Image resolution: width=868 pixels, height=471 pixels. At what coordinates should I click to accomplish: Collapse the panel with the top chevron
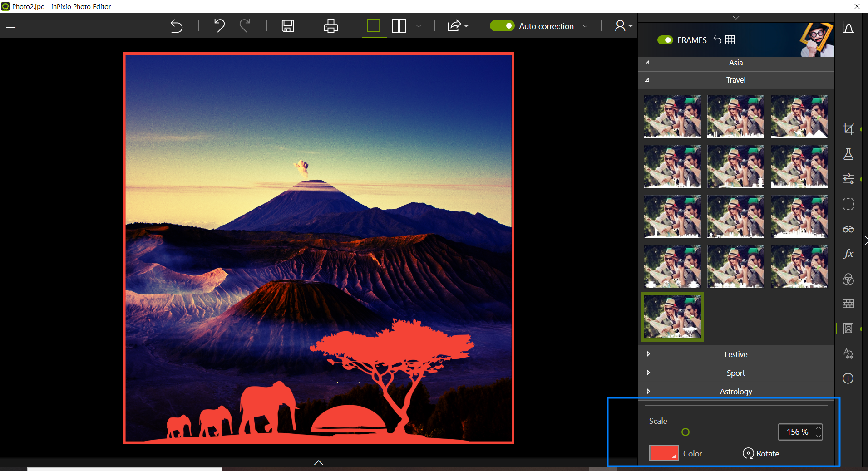(736, 18)
